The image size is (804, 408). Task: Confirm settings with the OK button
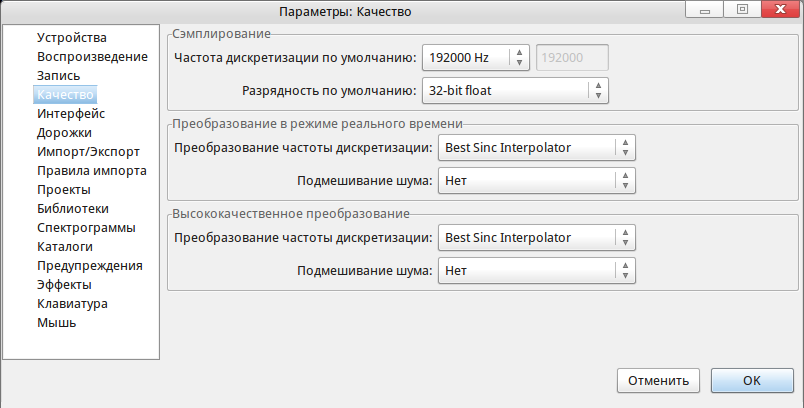pos(752,381)
